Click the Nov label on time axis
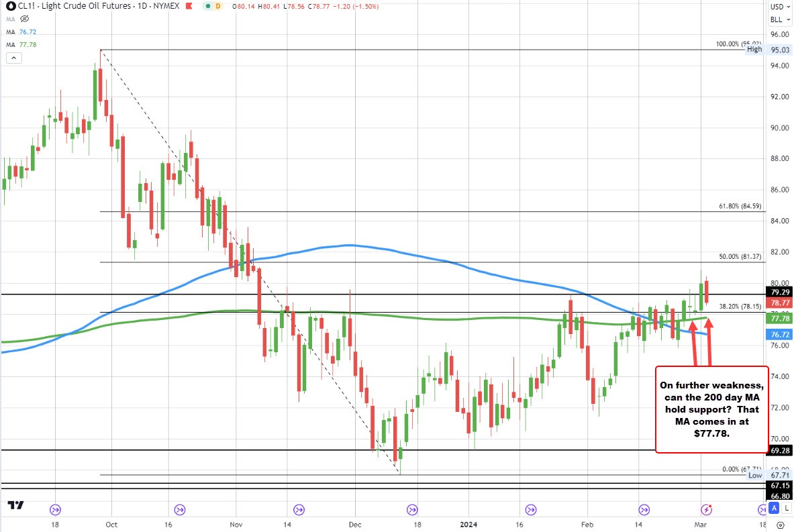Image resolution: width=794 pixels, height=532 pixels. [x=236, y=525]
